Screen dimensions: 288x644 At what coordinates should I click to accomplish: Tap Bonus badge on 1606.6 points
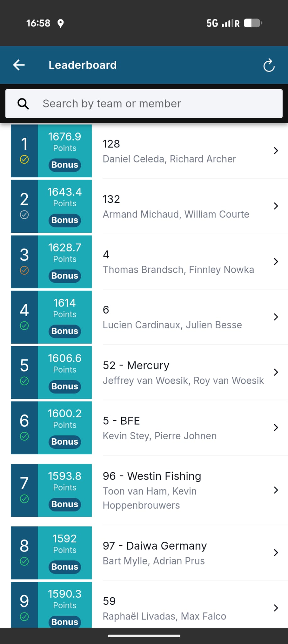tap(65, 386)
